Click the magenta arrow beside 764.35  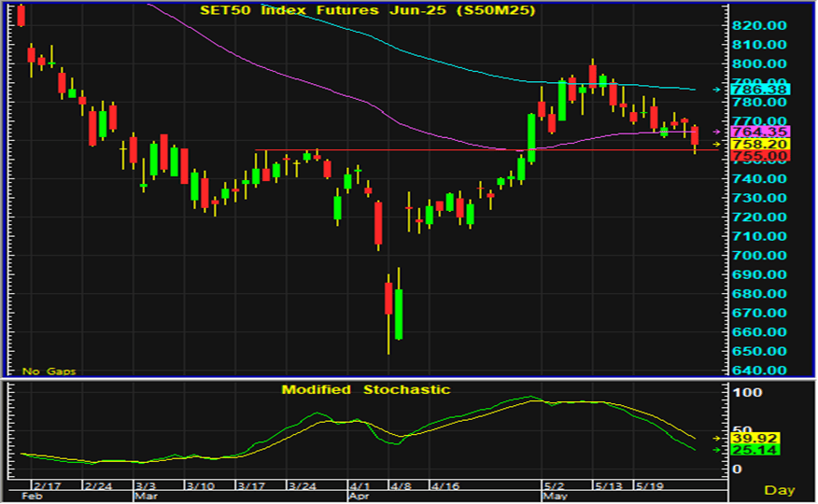[717, 132]
